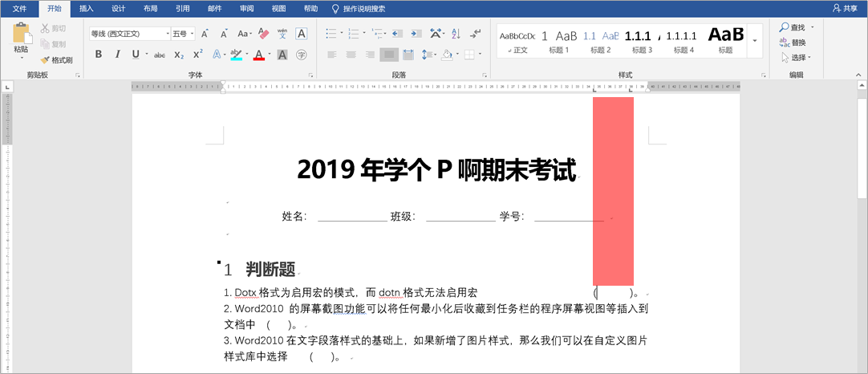Expand the styles gallery more arrow
868x374 pixels.
[x=755, y=41]
